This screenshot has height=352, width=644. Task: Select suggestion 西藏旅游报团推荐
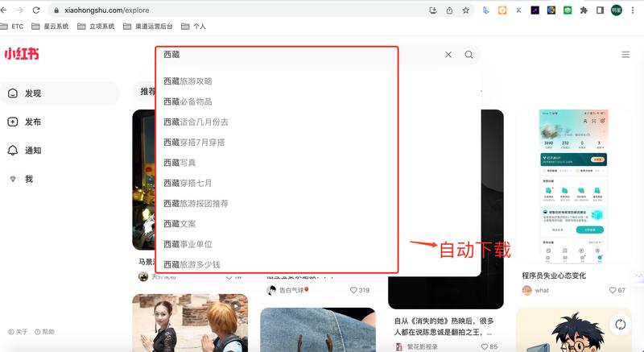click(196, 204)
